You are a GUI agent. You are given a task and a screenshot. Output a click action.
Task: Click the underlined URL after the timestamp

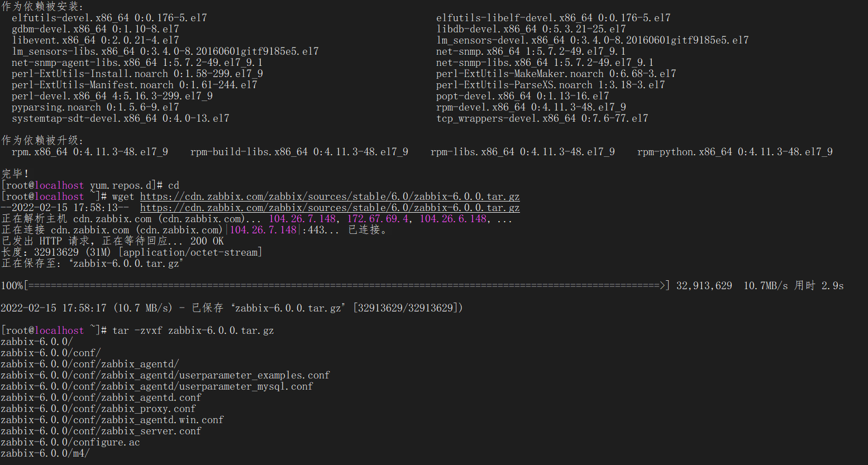330,208
